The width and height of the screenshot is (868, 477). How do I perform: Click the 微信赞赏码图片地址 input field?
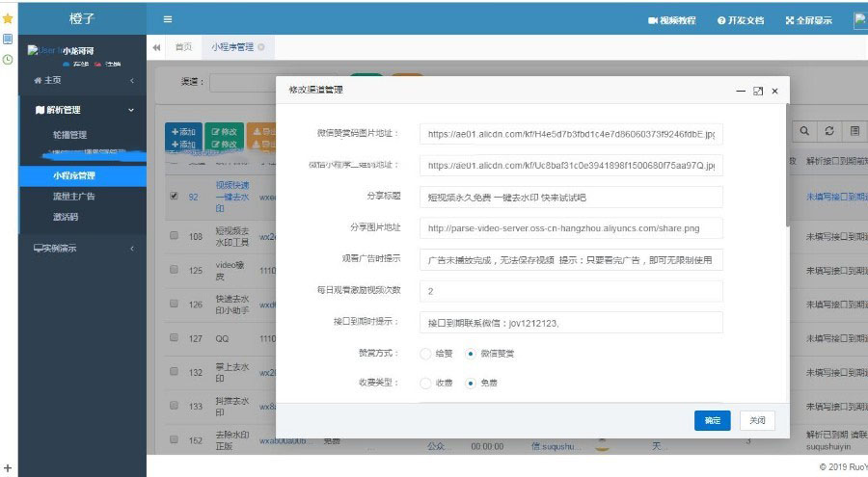[x=571, y=134]
